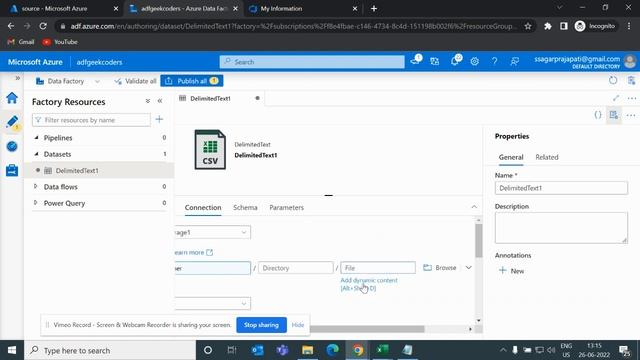
Task: Collapse the Pipelines tree node
Action: (36, 138)
